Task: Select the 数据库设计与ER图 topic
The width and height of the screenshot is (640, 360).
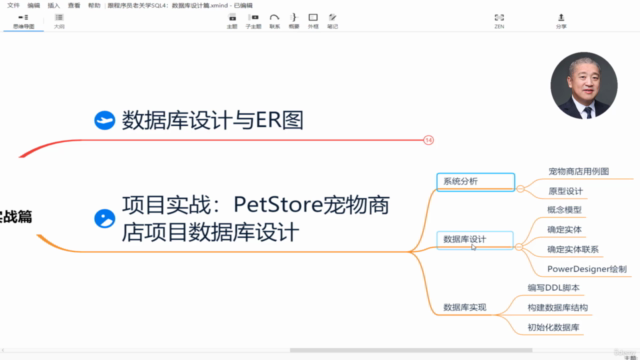Action: point(212,120)
